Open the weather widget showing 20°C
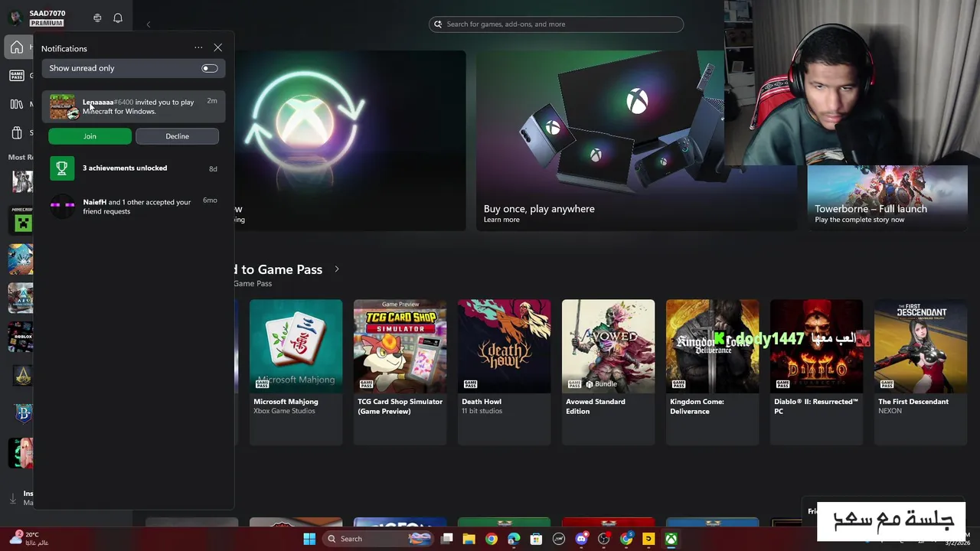980x551 pixels. point(29,539)
